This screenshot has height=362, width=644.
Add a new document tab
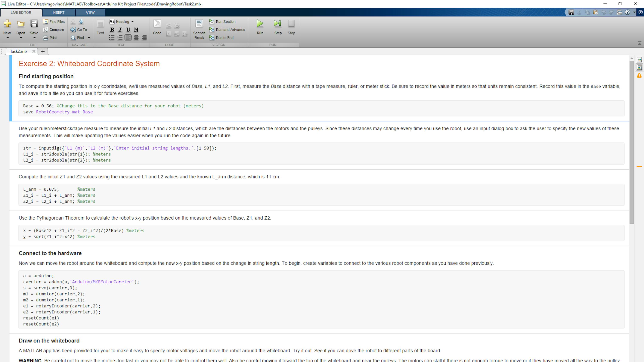coord(43,51)
